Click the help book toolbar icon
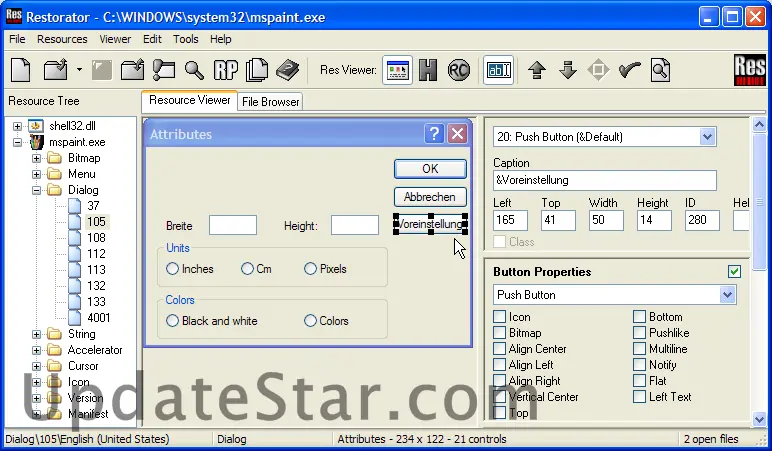 coord(288,70)
